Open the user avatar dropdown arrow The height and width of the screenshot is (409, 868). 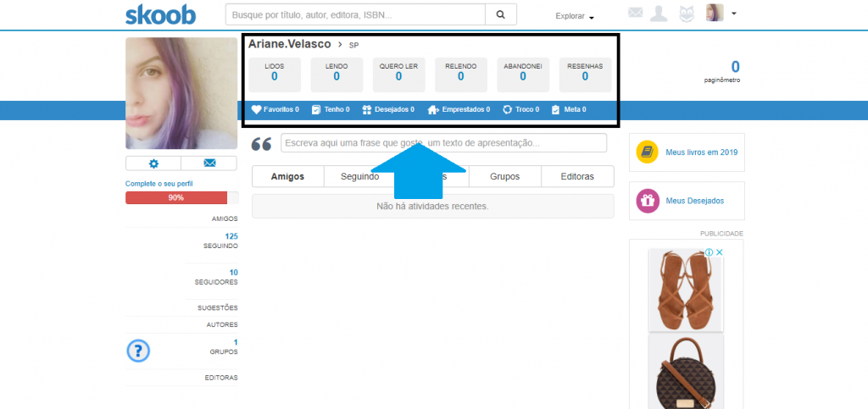(733, 14)
